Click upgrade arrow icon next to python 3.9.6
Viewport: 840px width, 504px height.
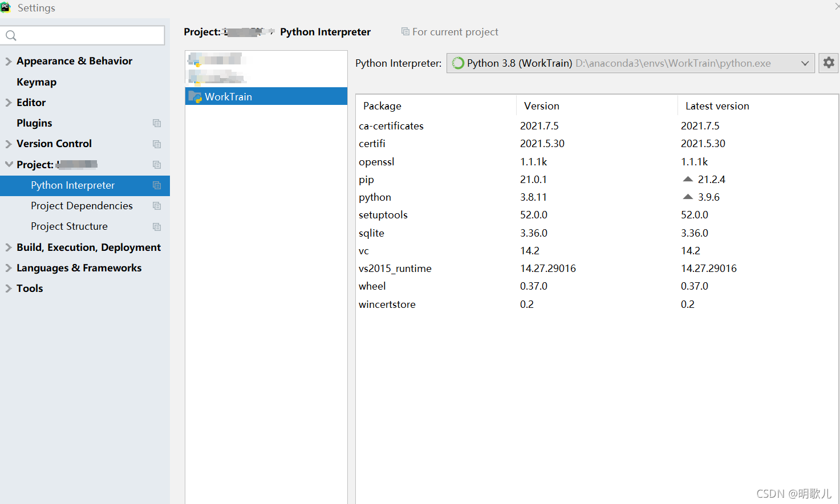(688, 197)
